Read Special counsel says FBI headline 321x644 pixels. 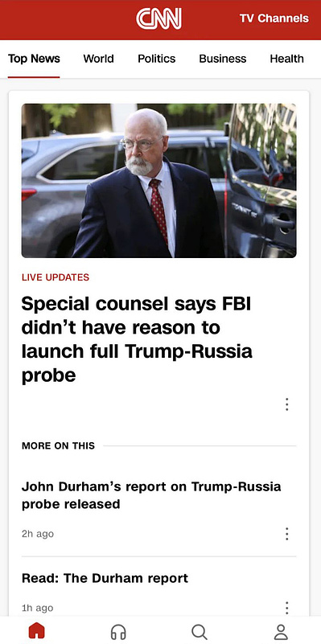pyautogui.click(x=137, y=339)
